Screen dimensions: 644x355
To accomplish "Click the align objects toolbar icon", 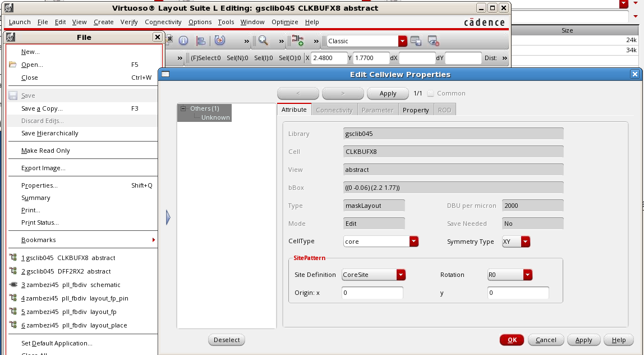I will click(x=201, y=41).
